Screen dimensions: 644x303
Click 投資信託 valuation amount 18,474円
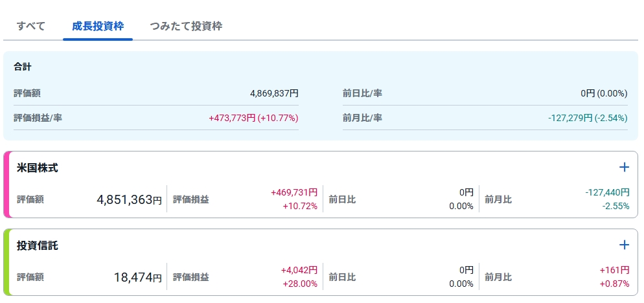point(137,278)
